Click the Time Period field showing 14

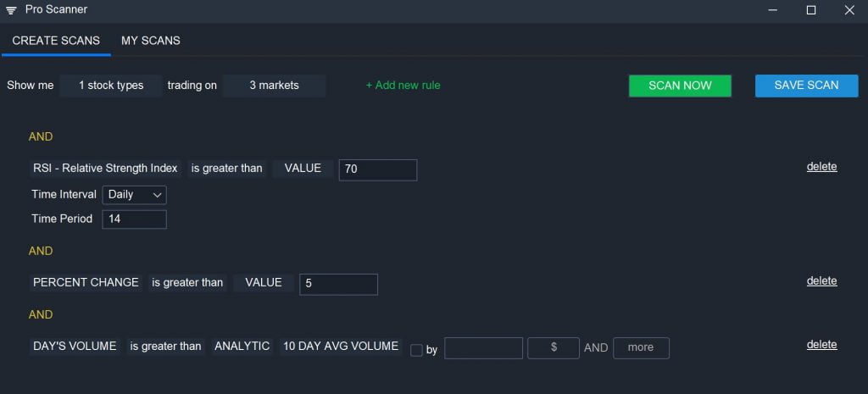click(134, 219)
